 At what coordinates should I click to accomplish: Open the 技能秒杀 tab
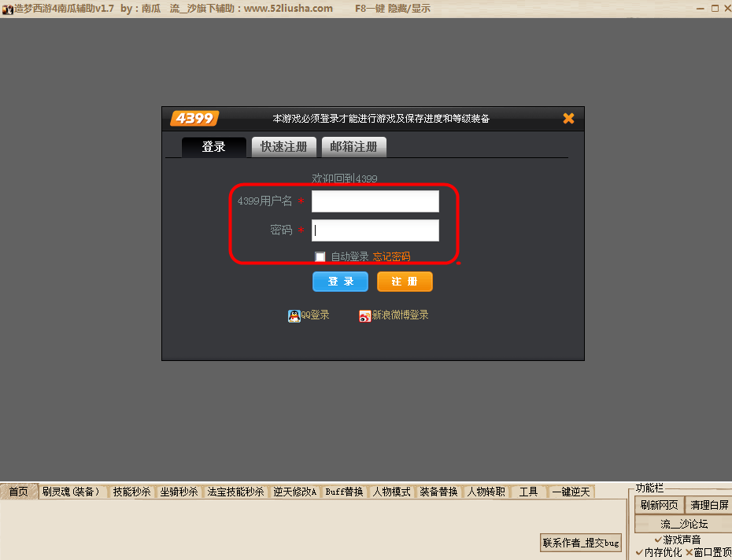click(x=131, y=492)
